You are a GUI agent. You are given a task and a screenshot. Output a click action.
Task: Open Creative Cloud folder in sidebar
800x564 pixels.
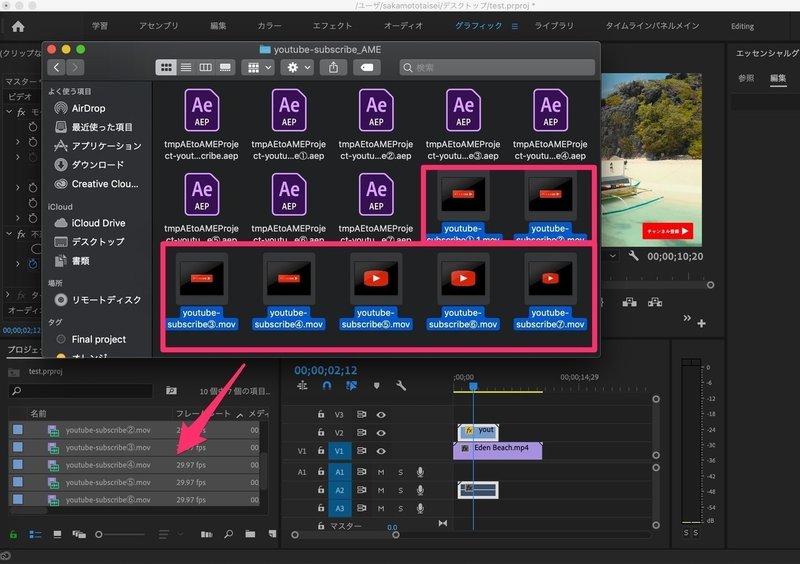click(x=96, y=184)
